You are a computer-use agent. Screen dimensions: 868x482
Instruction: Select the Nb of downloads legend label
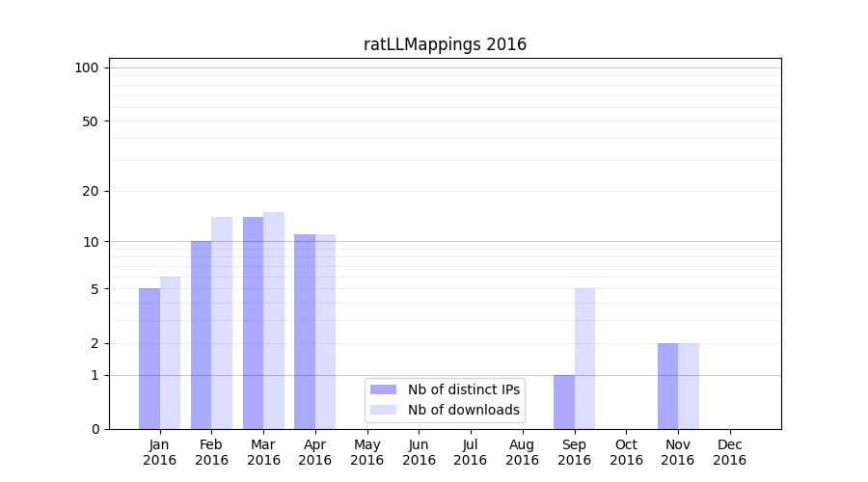[463, 410]
